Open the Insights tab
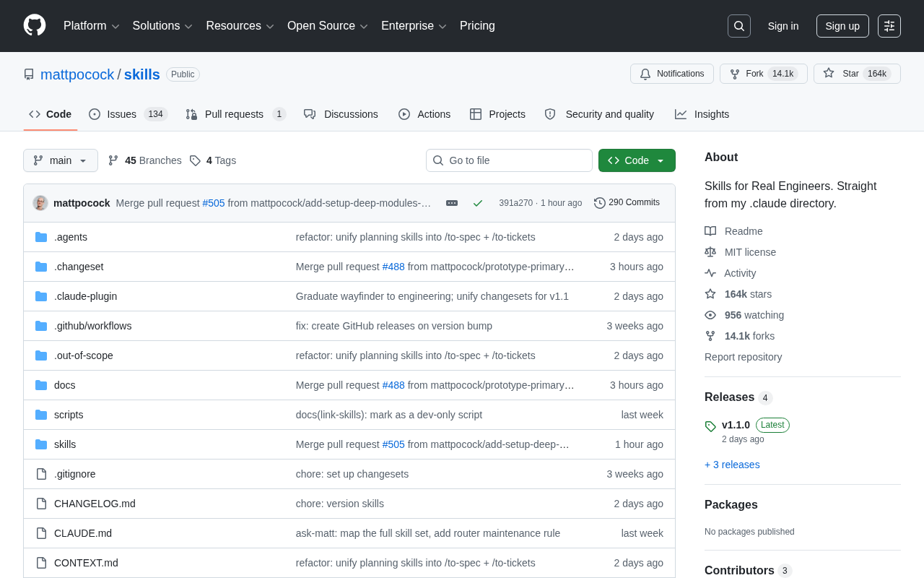Viewport: 924px width, 578px height. [x=702, y=114]
